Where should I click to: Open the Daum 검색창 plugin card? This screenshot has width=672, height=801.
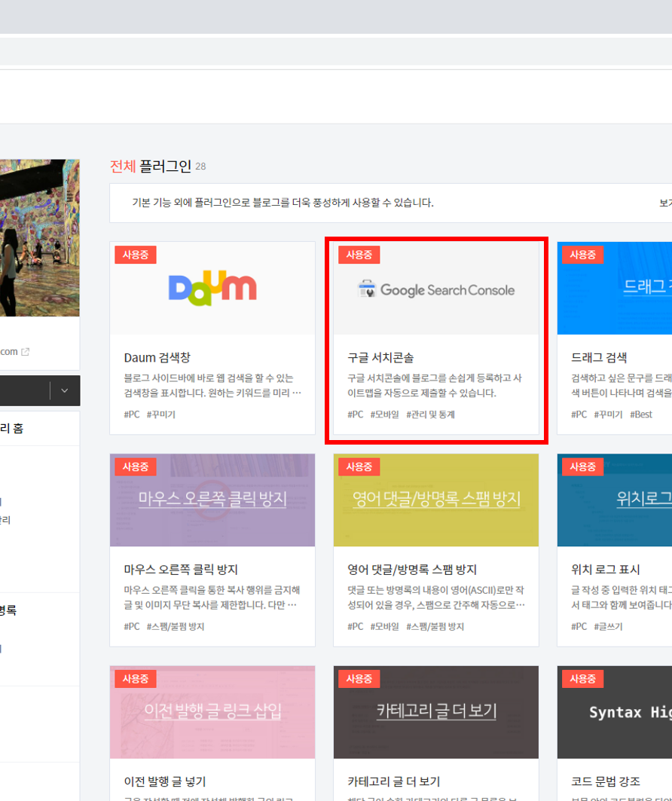pos(212,338)
